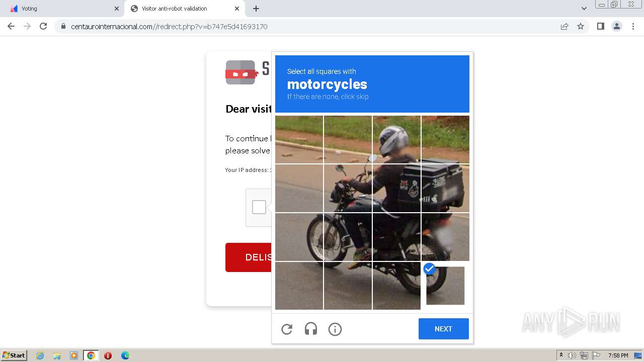
Task: Toggle the browser side panel
Action: point(600,26)
